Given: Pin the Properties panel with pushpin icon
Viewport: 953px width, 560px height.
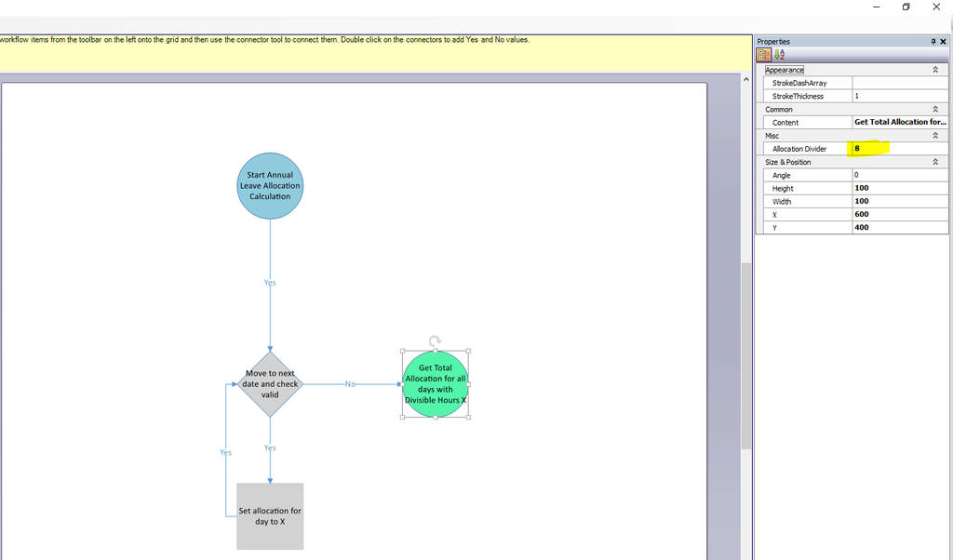Looking at the screenshot, I should [x=933, y=42].
